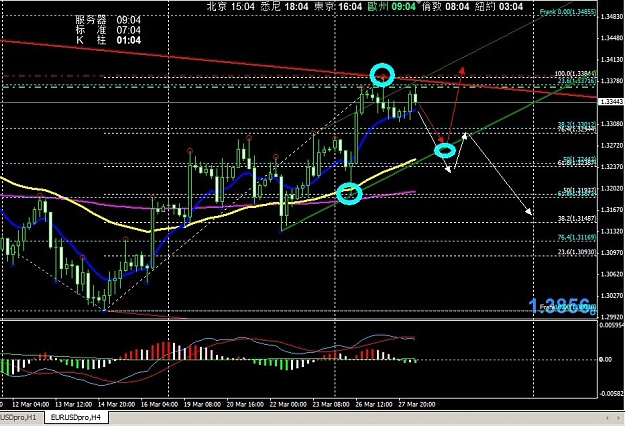The image size is (625, 426).
Task: Click the 26 Mar 12:00 time axis label
Action: 373,404
